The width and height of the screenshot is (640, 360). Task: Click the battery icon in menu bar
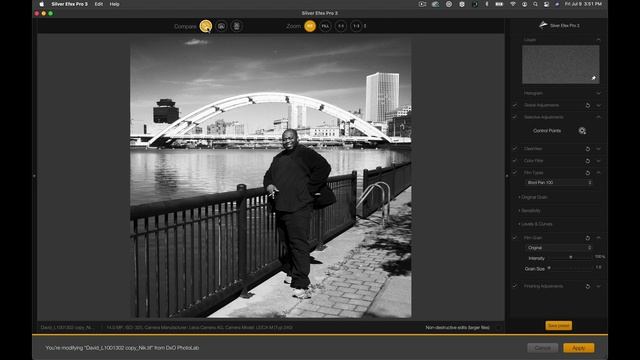499,4
